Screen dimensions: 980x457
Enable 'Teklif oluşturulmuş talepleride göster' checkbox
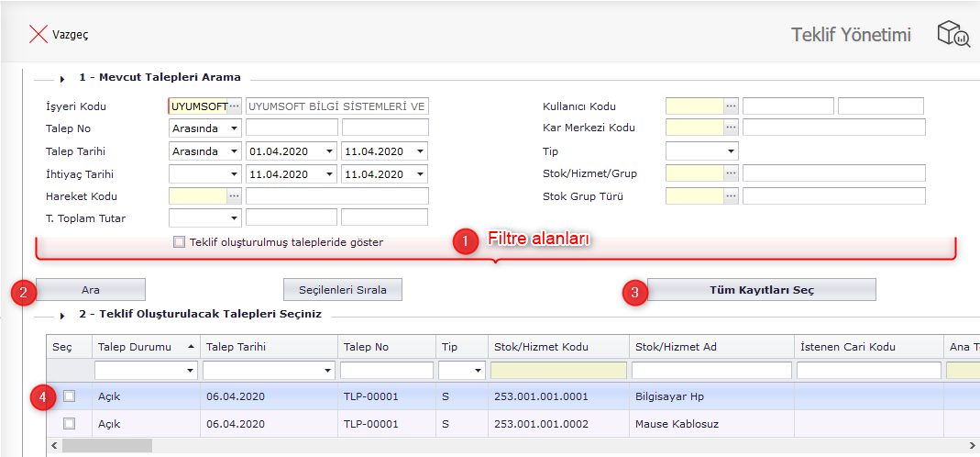tap(179, 242)
